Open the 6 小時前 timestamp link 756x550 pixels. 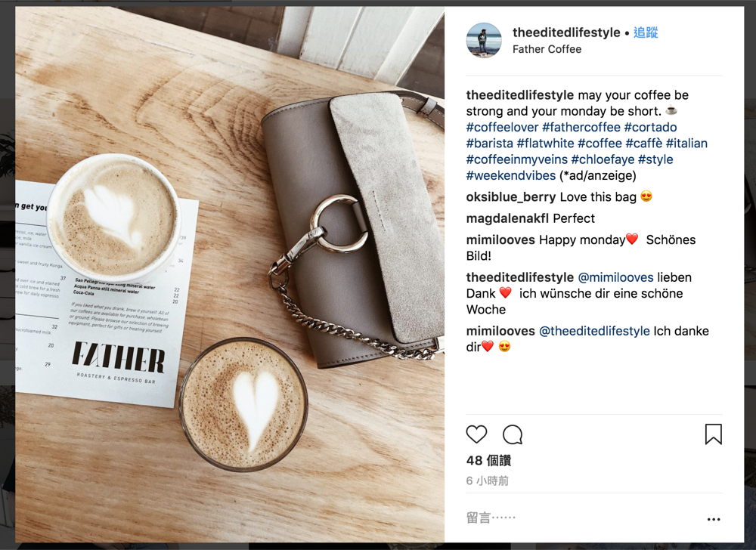(487, 480)
